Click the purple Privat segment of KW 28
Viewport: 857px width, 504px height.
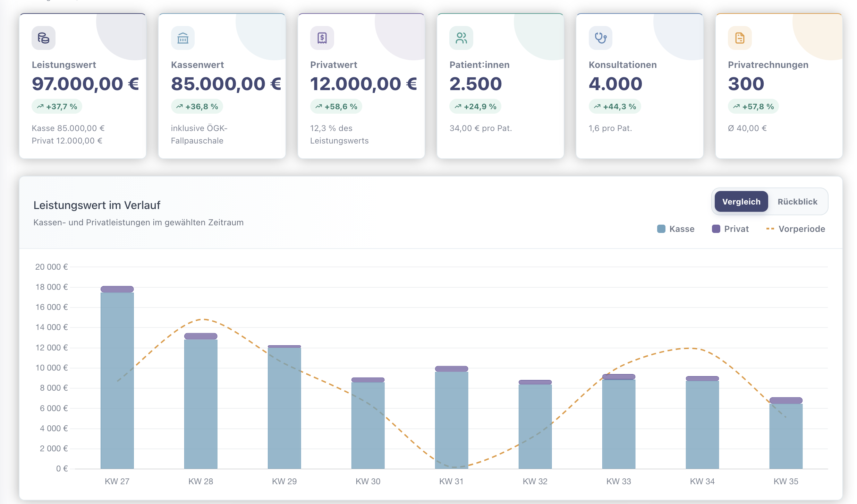[201, 336]
